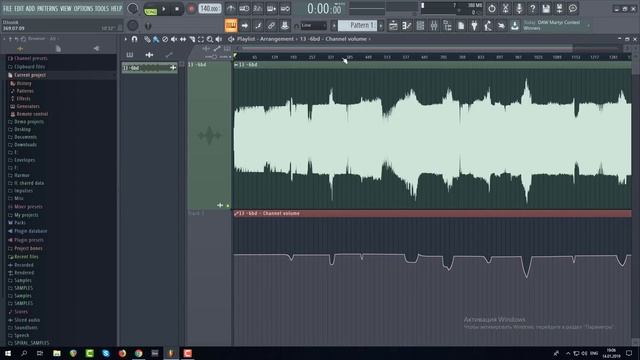The image size is (640, 360).
Task: Toggle the Playlist magnet snap icon
Action: [x=135, y=39]
